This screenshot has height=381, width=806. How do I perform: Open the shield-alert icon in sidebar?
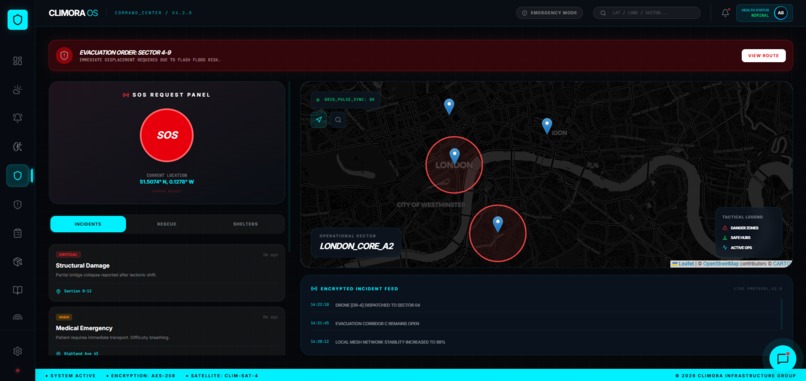tap(17, 205)
